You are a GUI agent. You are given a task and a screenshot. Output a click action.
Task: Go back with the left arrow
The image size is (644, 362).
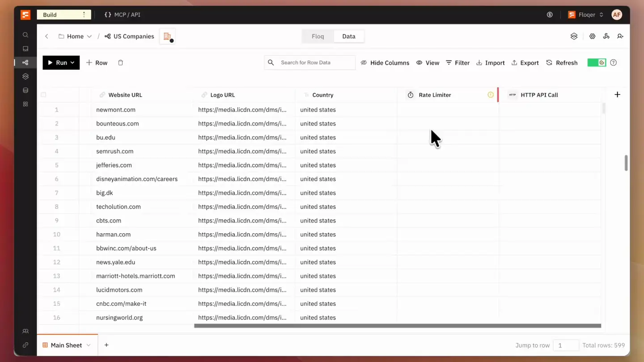(x=47, y=36)
